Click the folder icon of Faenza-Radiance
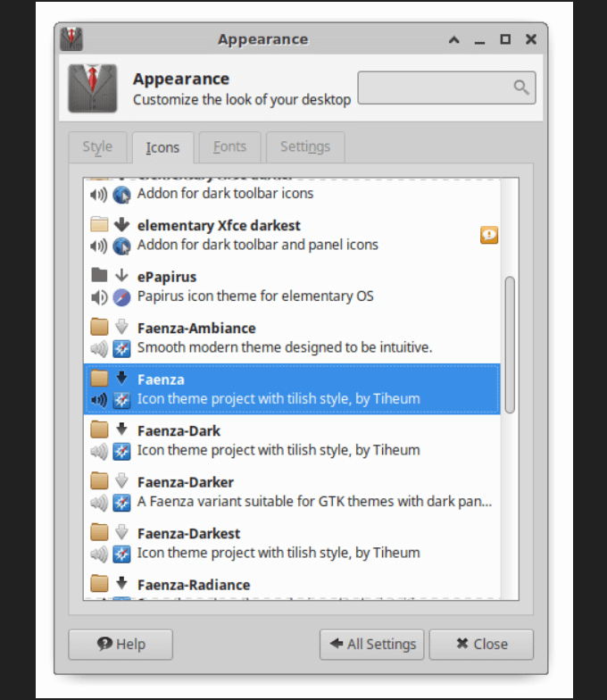Screen dimensions: 607x700 pos(99,584)
